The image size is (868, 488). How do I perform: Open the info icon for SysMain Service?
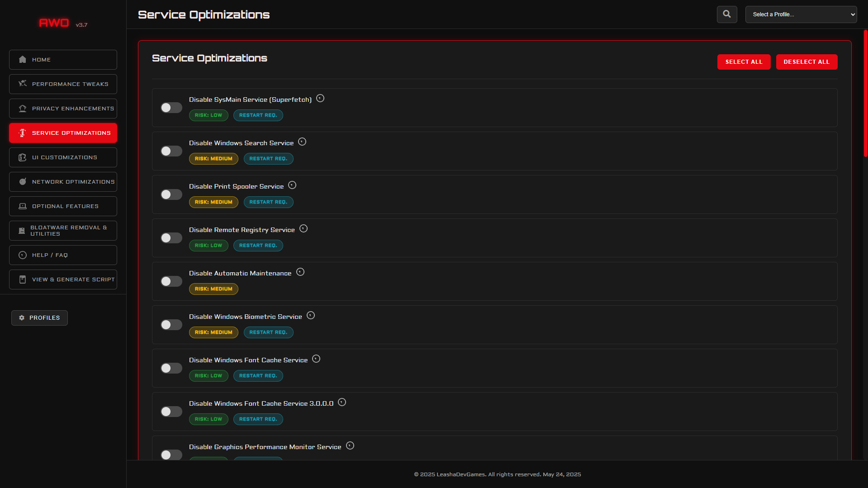(x=320, y=99)
